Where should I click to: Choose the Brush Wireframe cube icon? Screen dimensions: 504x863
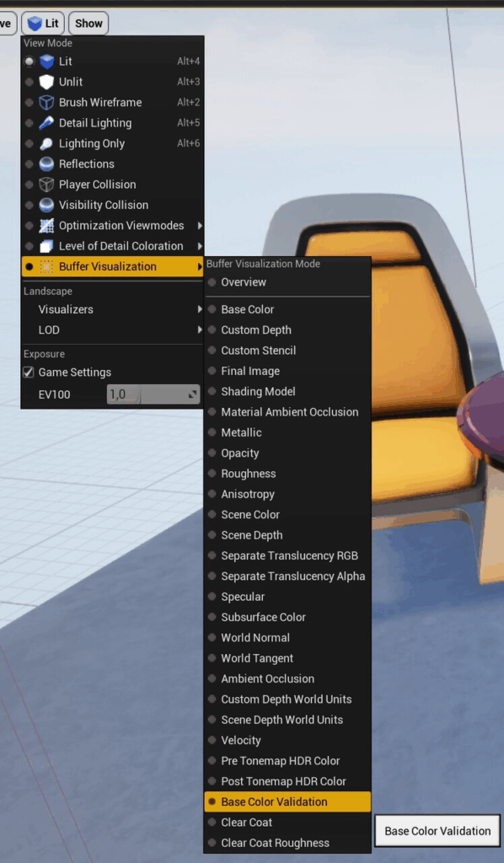[46, 102]
